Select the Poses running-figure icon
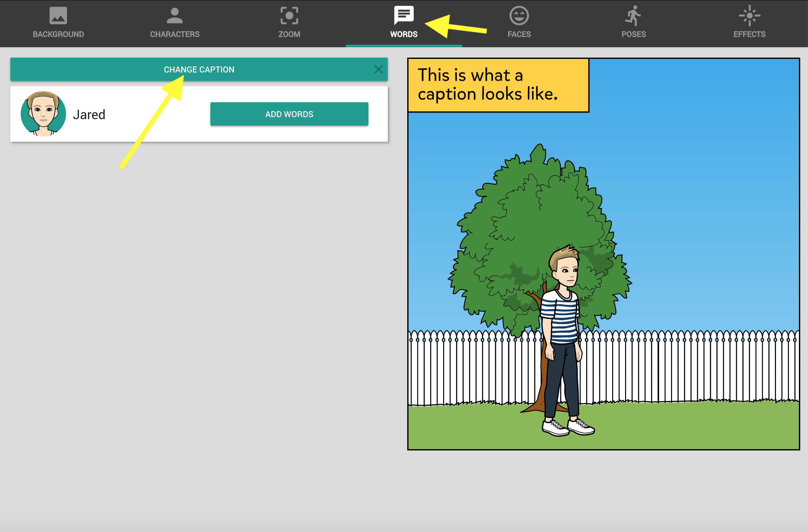This screenshot has height=532, width=808. click(x=633, y=16)
